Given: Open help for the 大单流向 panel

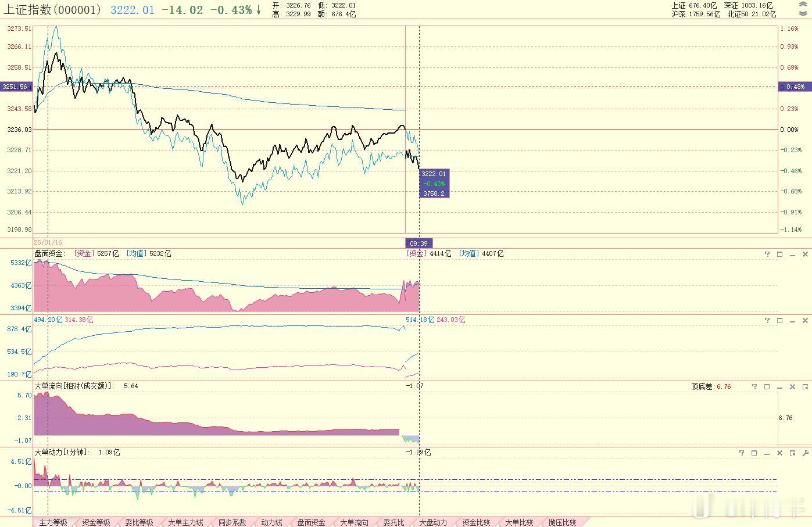Looking at the screenshot, I should 754,387.
